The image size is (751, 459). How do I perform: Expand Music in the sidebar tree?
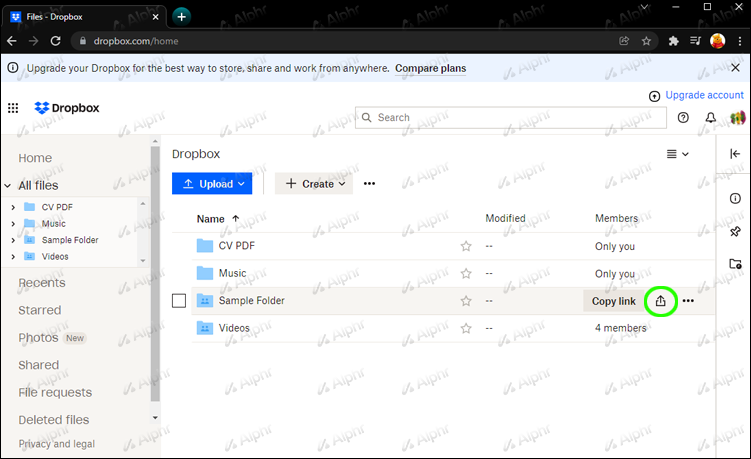13,224
